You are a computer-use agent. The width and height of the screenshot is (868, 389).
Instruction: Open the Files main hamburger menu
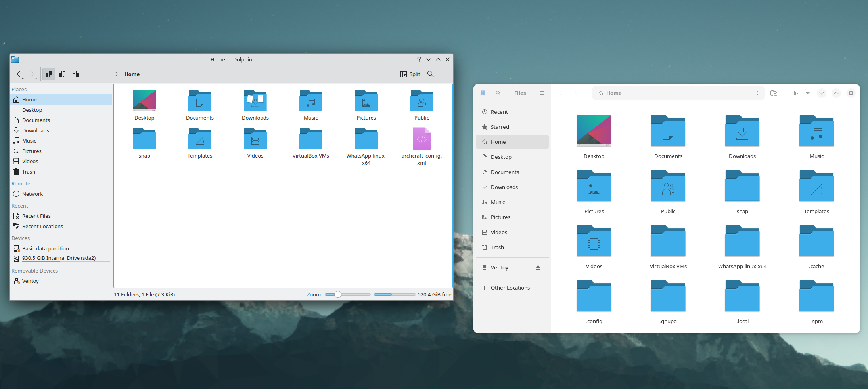542,93
